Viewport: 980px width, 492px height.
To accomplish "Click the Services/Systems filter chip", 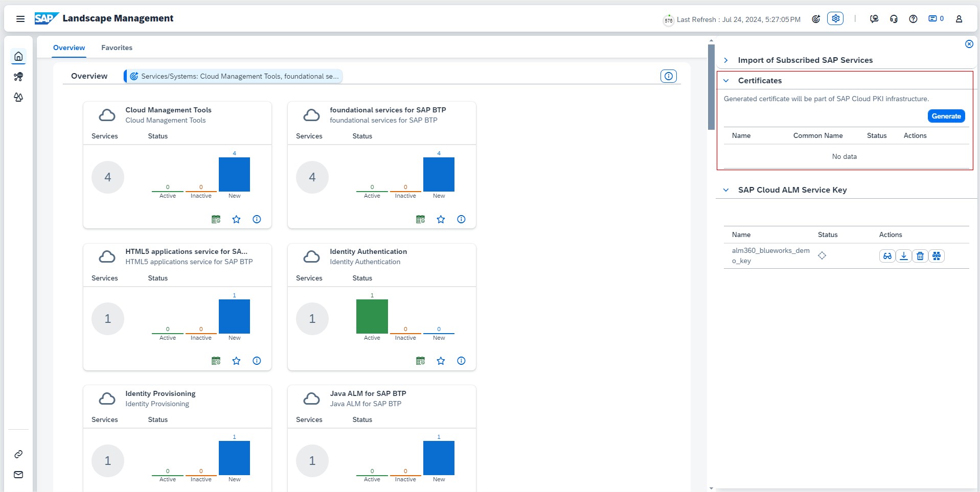I will 234,76.
